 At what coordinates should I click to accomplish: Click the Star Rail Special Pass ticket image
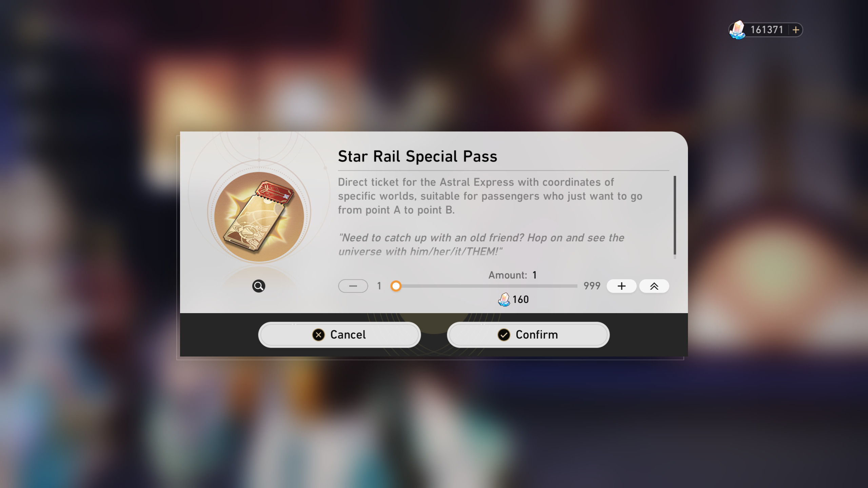259,217
